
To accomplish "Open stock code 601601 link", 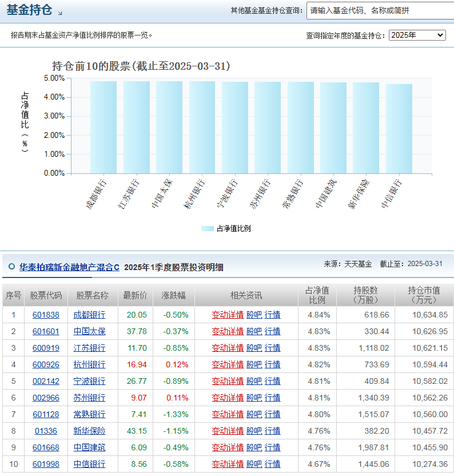I will (46, 331).
